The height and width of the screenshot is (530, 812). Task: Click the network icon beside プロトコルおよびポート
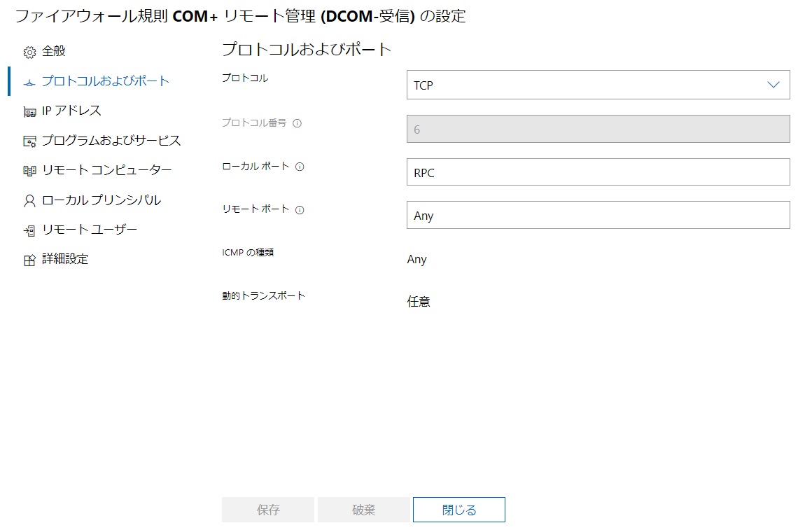coord(29,82)
